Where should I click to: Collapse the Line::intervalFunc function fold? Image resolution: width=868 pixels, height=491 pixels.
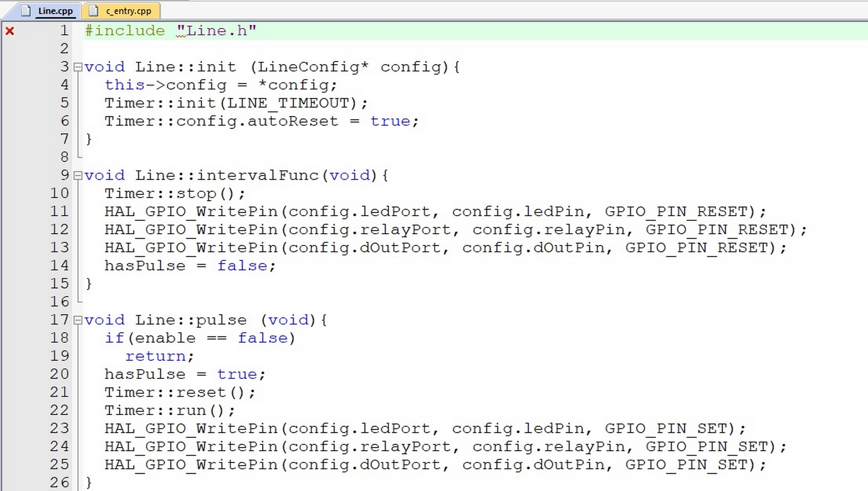tap(78, 175)
